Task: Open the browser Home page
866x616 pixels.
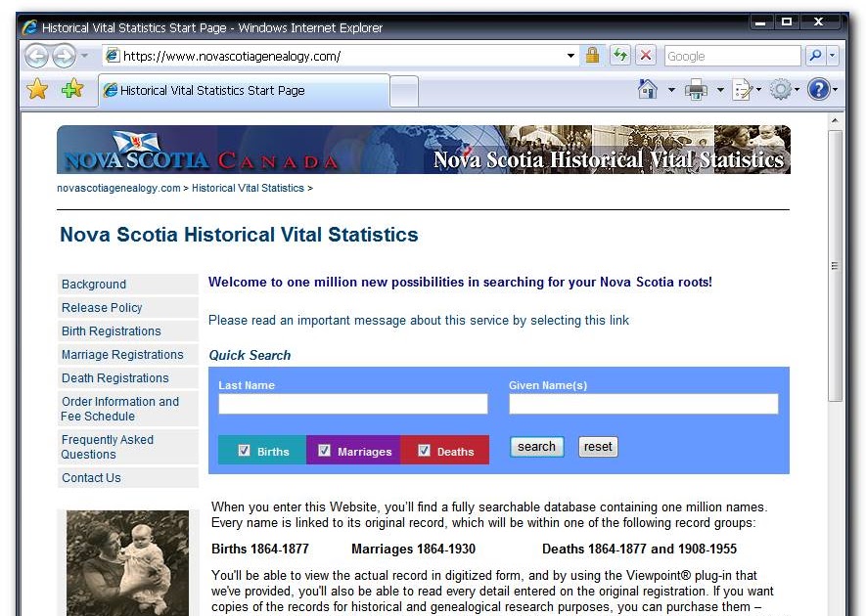Action: point(646,88)
